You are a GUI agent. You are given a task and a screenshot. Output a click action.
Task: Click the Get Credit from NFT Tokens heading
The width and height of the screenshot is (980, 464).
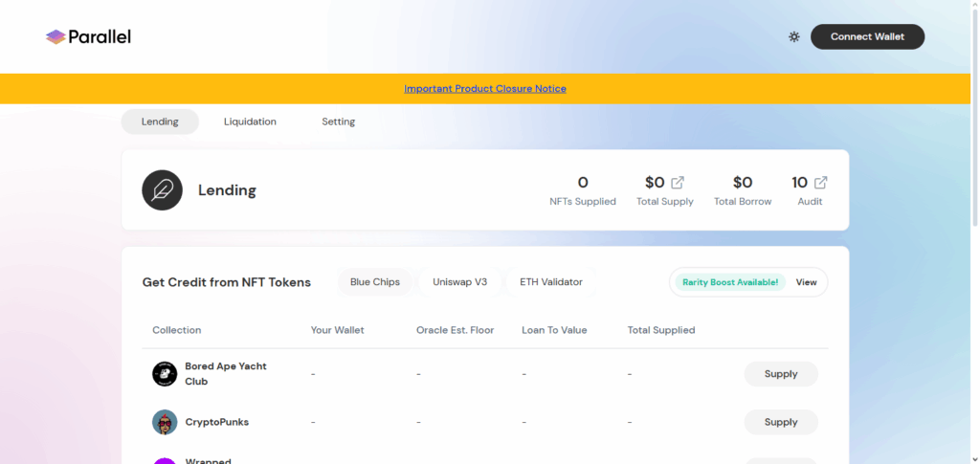226,282
